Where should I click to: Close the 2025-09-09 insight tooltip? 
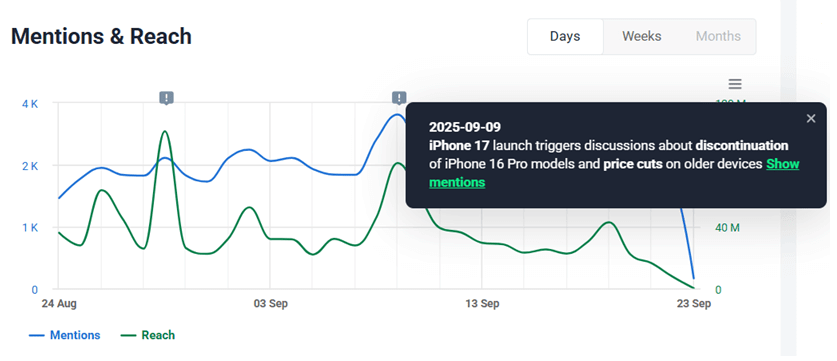tap(811, 119)
